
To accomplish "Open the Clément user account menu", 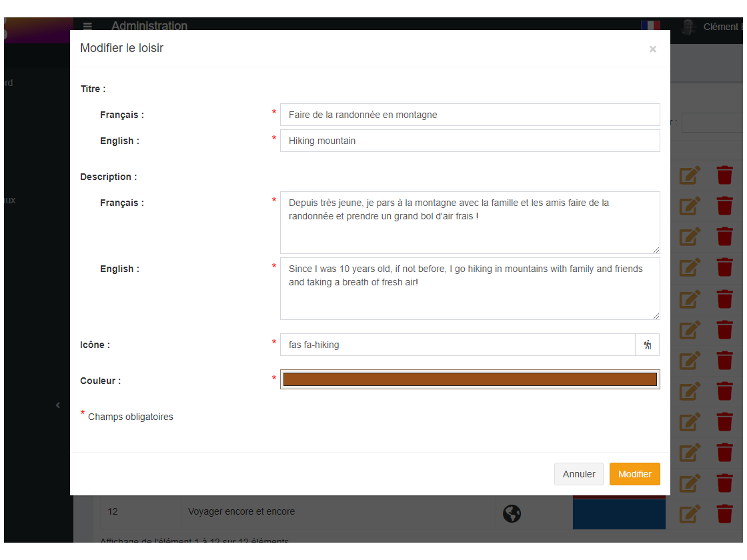I will coord(720,27).
